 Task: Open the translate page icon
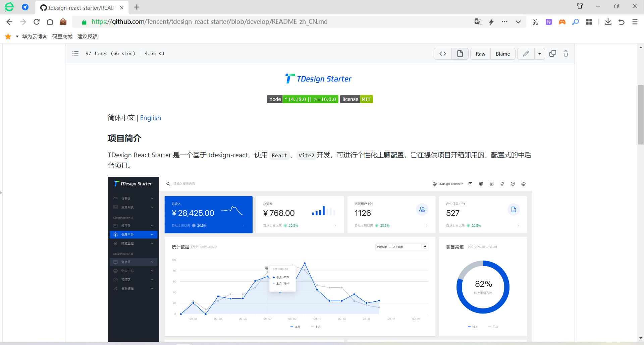tap(478, 22)
